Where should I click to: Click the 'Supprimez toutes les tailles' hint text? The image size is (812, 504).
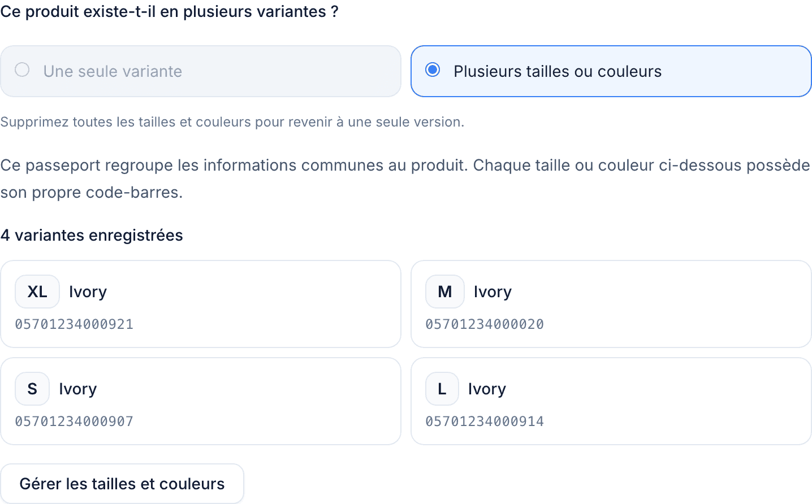click(x=232, y=122)
